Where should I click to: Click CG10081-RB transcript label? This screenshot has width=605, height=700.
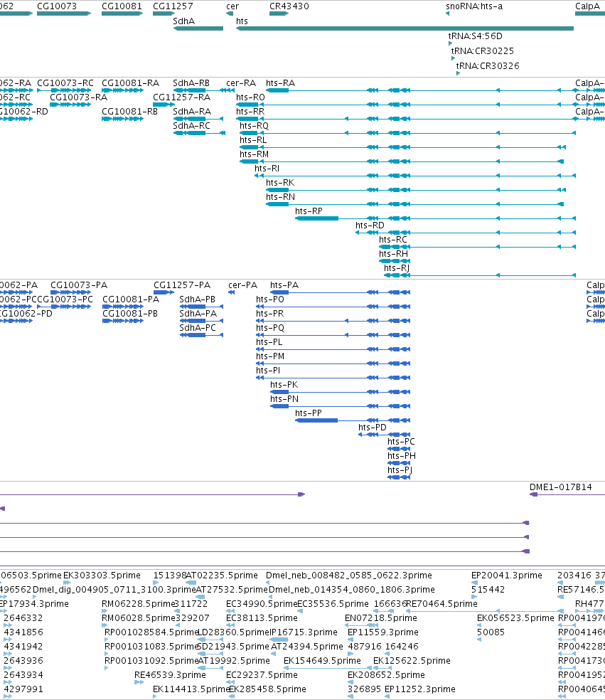coord(130,112)
